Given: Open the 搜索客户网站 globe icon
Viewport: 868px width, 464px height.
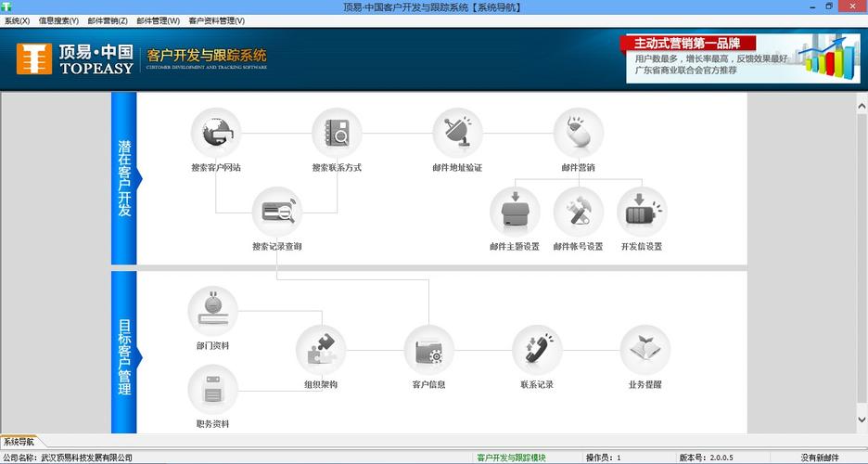Looking at the screenshot, I should (x=216, y=133).
